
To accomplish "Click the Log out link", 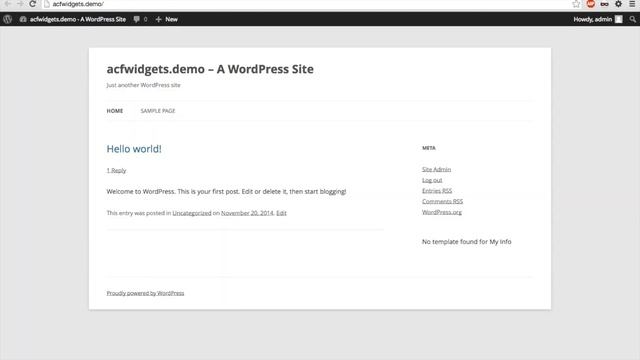I will click(432, 180).
